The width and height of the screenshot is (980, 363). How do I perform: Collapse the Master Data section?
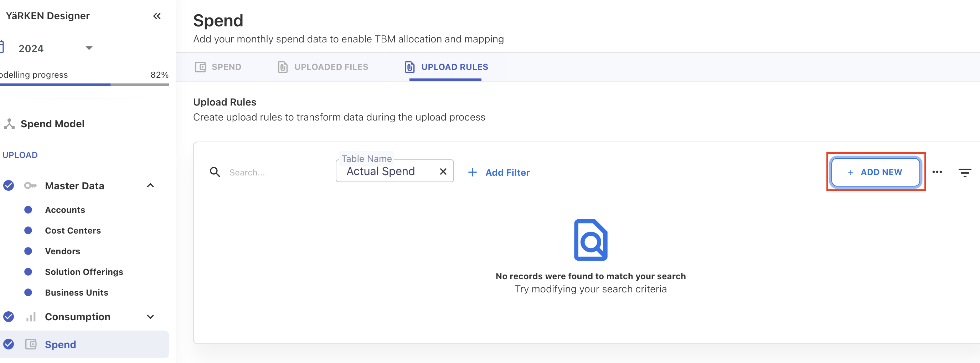(x=150, y=186)
